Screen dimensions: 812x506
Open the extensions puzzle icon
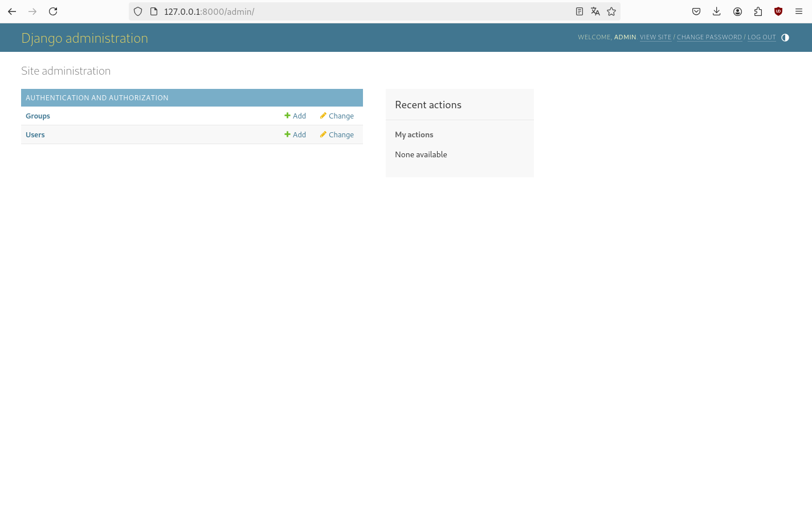pos(758,11)
